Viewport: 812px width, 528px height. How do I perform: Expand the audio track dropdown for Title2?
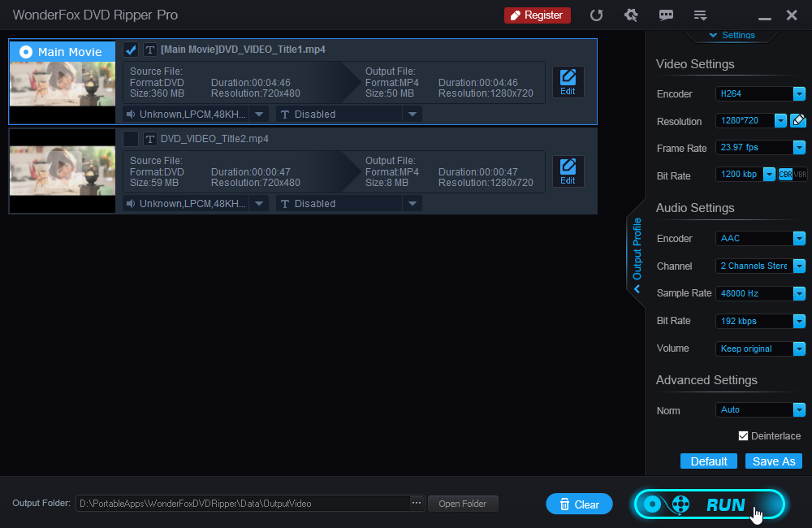coord(259,204)
